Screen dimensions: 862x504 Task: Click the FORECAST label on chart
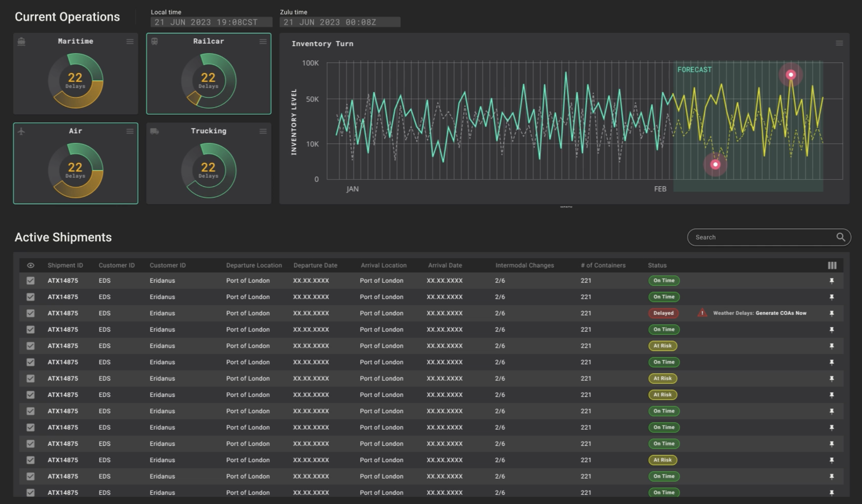pos(694,70)
